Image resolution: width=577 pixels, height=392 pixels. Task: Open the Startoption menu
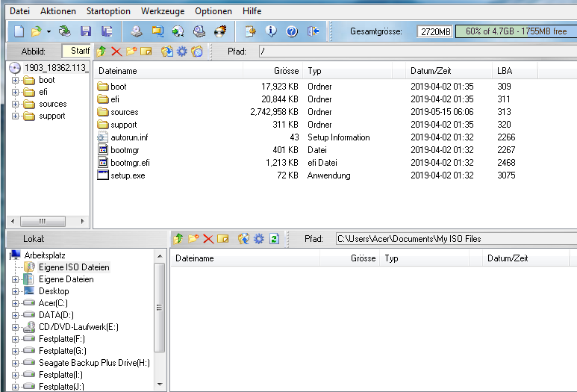coord(108,11)
